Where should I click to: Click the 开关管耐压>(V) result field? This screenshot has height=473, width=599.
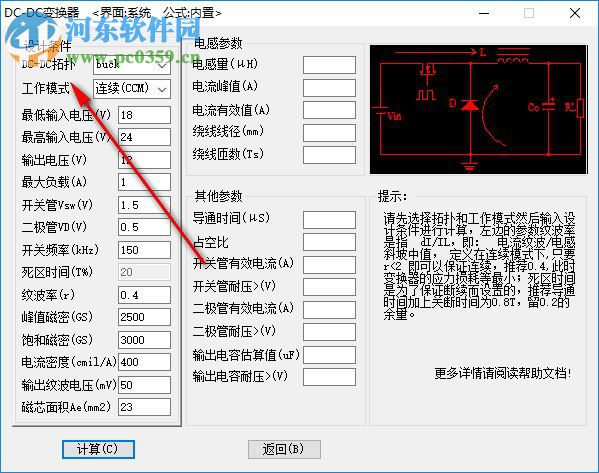329,287
